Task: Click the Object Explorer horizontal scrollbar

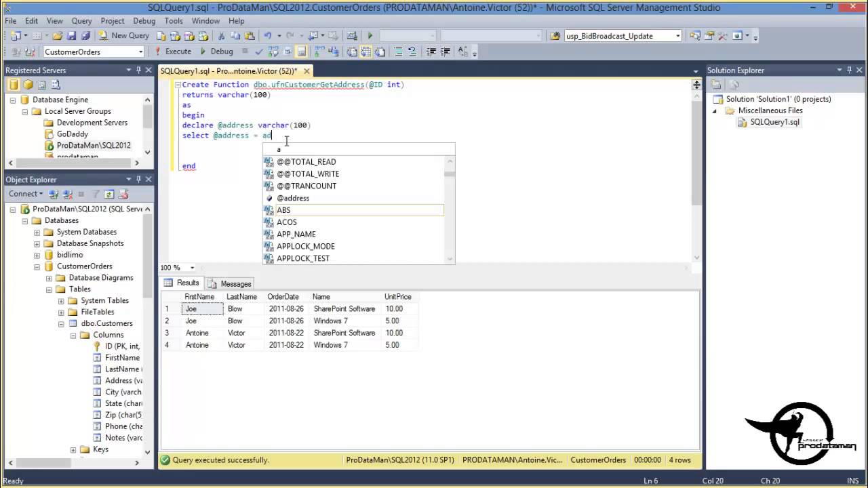Action: [x=73, y=463]
